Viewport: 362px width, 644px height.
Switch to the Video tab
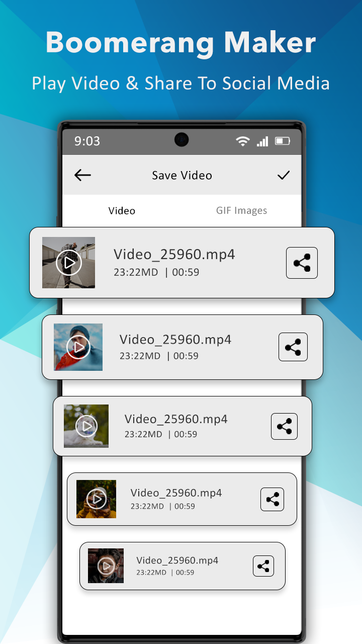coord(122,211)
